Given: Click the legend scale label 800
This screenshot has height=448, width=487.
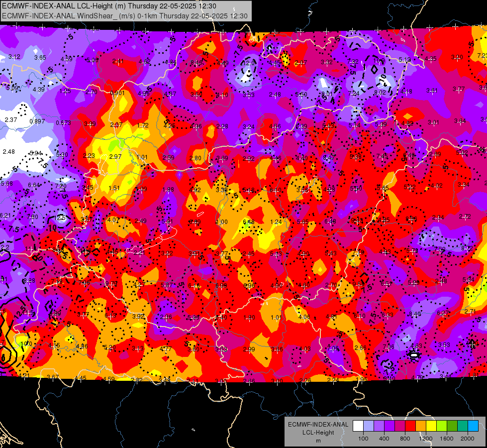Looking at the screenshot, I should coord(405,439).
